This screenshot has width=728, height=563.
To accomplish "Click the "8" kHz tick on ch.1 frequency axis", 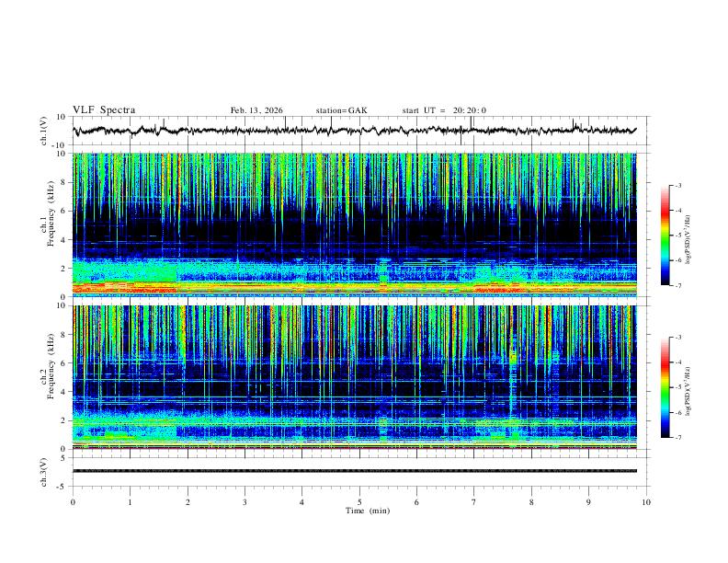I will 64,182.
